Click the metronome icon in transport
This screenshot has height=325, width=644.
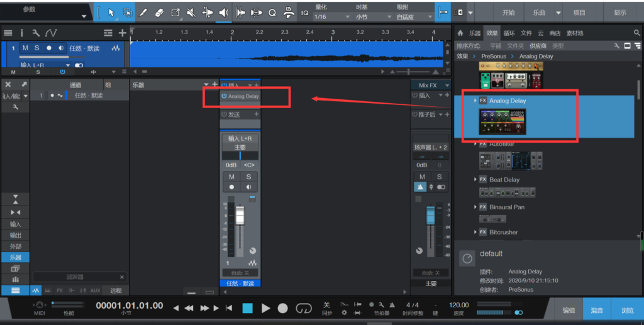pos(392,305)
